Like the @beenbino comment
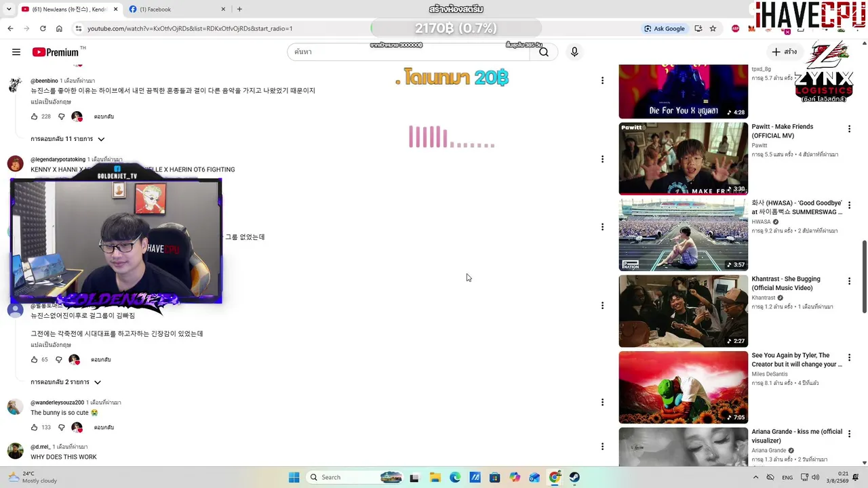Viewport: 868px width, 488px height. click(x=35, y=117)
